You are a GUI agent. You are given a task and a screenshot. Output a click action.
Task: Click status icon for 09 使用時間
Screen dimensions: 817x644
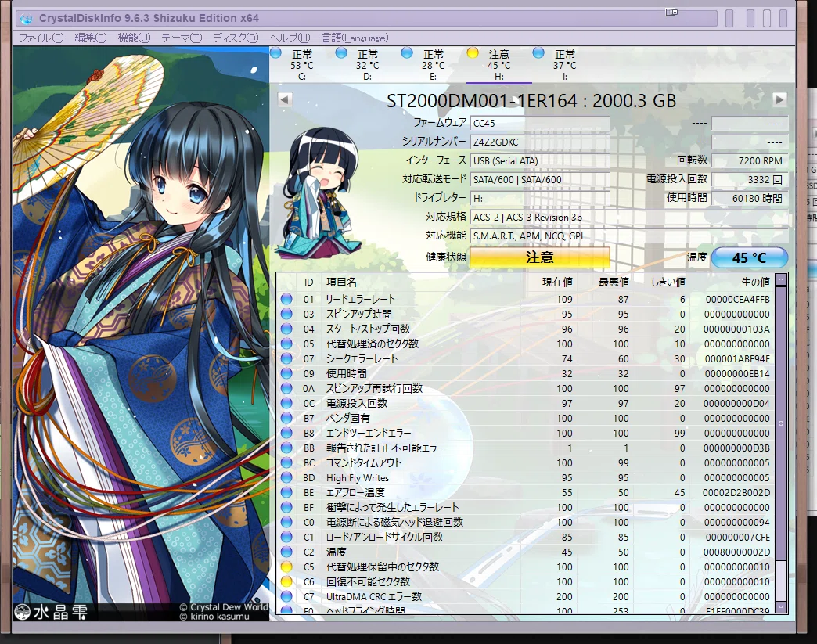click(286, 373)
